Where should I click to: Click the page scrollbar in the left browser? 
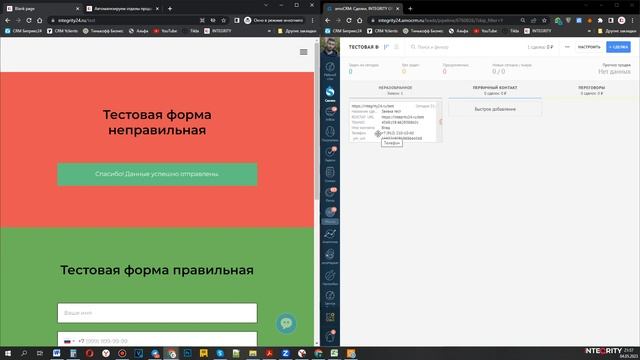pyautogui.click(x=317, y=122)
